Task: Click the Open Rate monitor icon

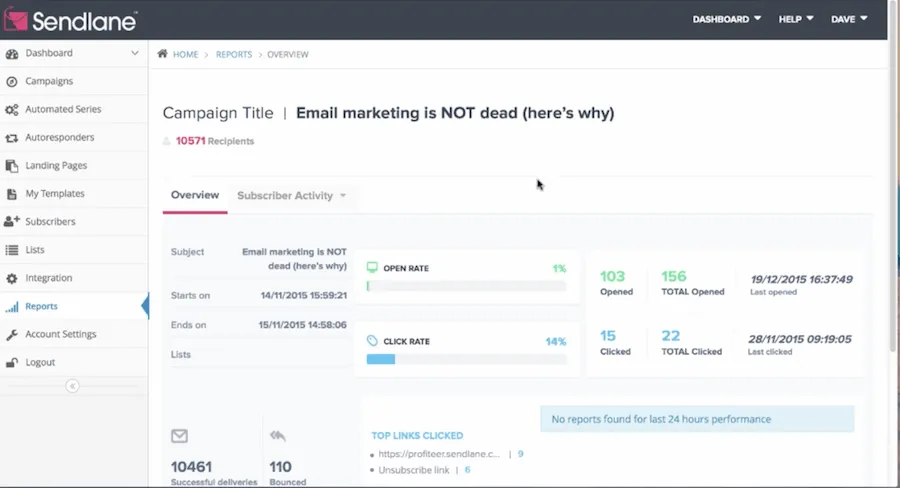Action: click(x=372, y=267)
